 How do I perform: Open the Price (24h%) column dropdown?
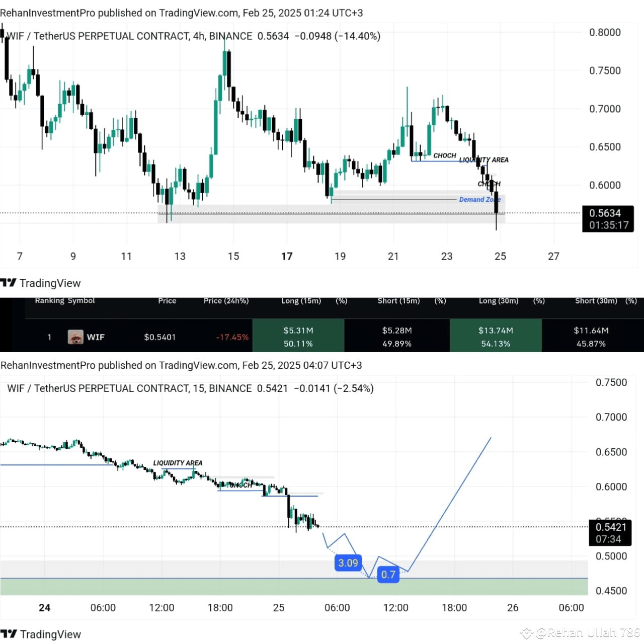click(x=226, y=300)
